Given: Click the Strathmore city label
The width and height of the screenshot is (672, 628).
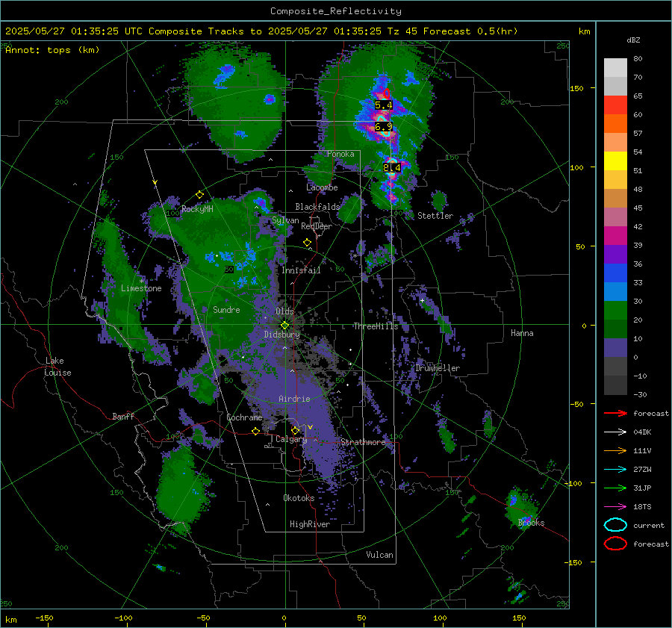Looking at the screenshot, I should tap(363, 442).
